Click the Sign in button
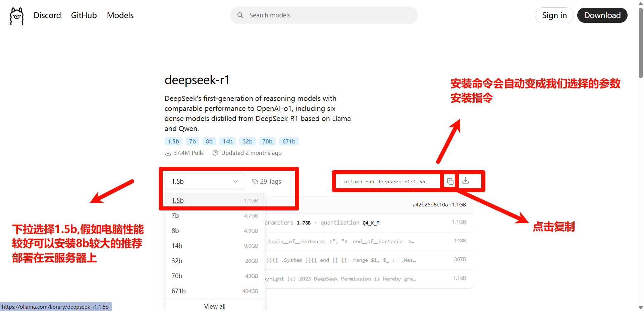This screenshot has height=311, width=644. coord(554,15)
